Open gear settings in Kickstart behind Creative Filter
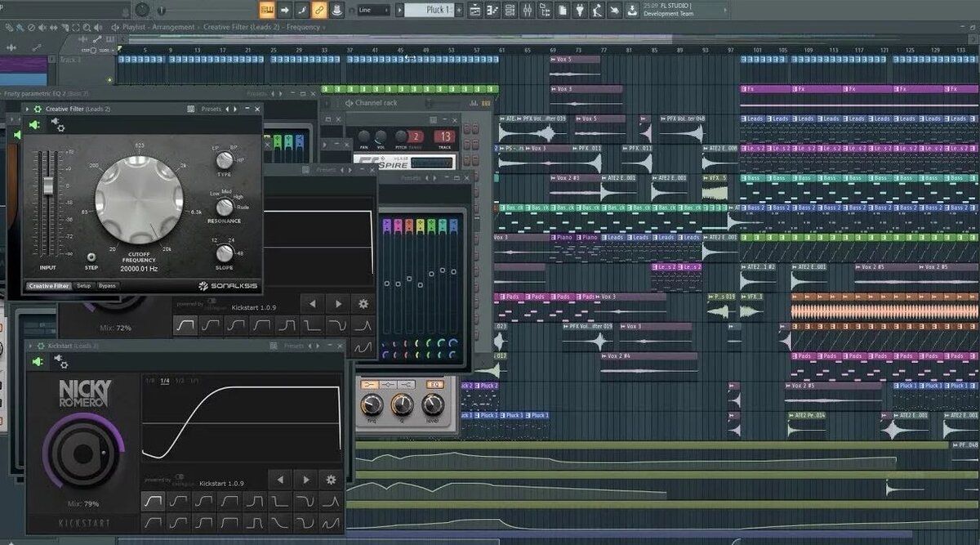The image size is (980, 545). (363, 303)
